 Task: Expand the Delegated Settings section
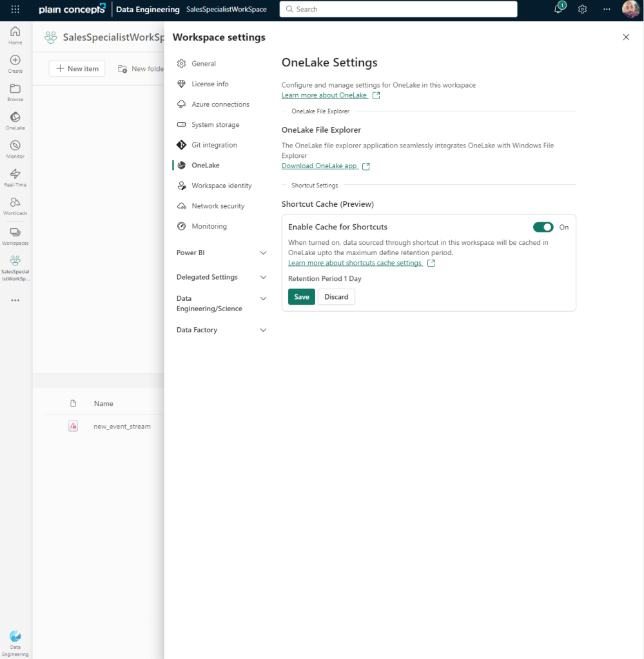point(221,277)
